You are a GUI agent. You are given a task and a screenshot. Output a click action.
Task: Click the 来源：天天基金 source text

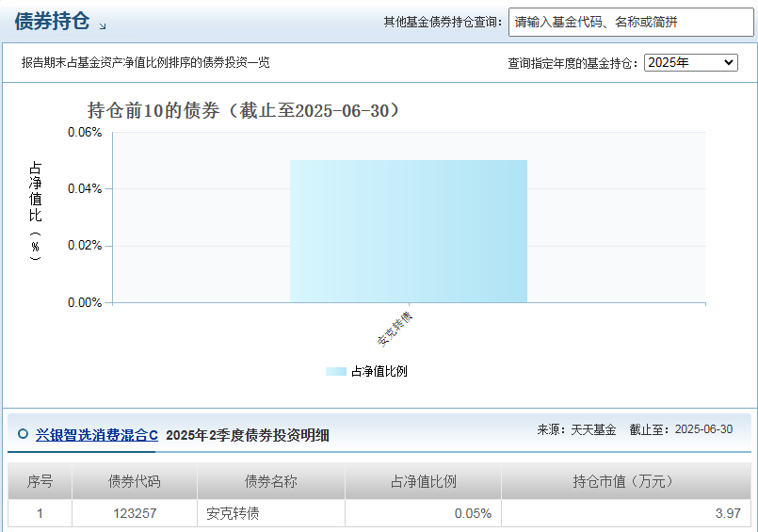(576, 429)
